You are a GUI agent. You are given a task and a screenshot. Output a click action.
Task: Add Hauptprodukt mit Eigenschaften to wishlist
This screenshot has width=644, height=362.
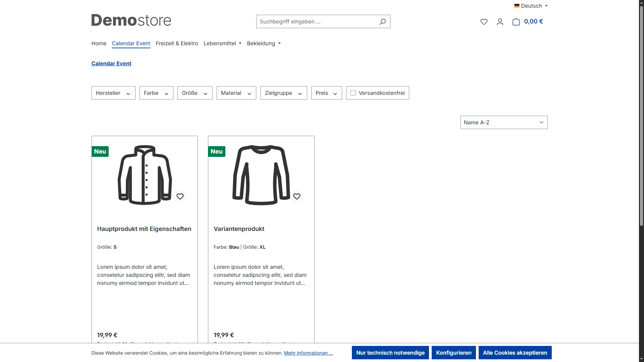pyautogui.click(x=180, y=196)
